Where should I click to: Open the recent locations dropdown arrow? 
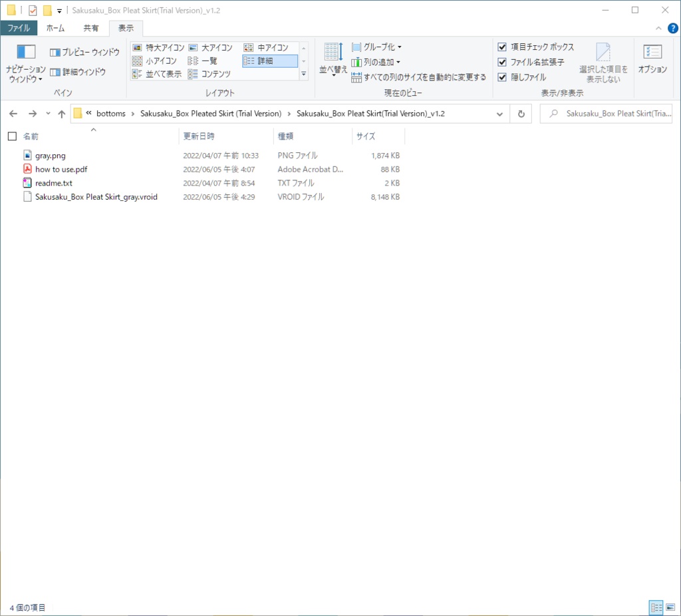coord(48,114)
